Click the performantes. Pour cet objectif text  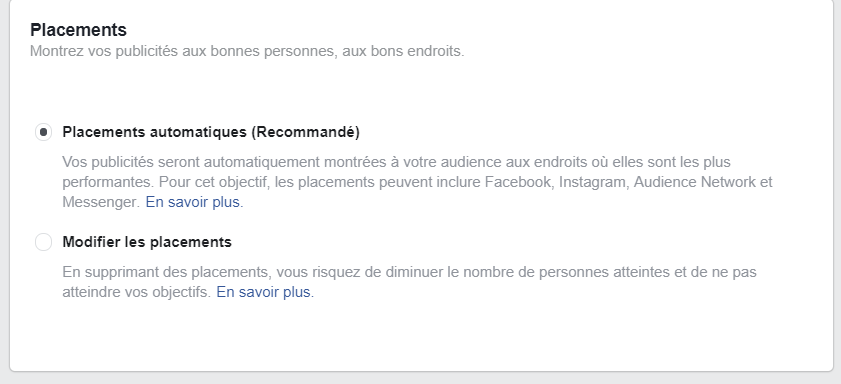[167, 182]
